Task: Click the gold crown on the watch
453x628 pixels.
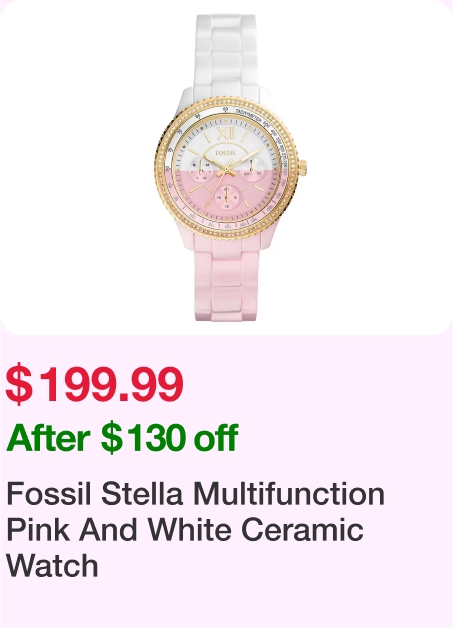Action: pos(302,167)
